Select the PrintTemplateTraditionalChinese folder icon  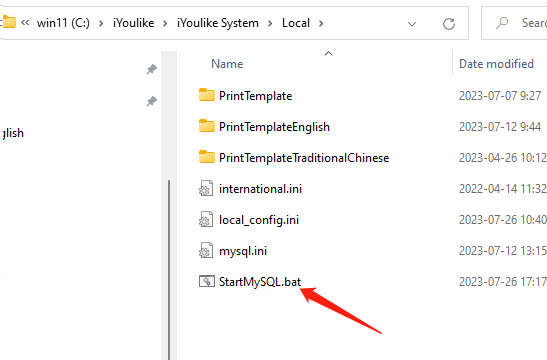click(x=207, y=157)
